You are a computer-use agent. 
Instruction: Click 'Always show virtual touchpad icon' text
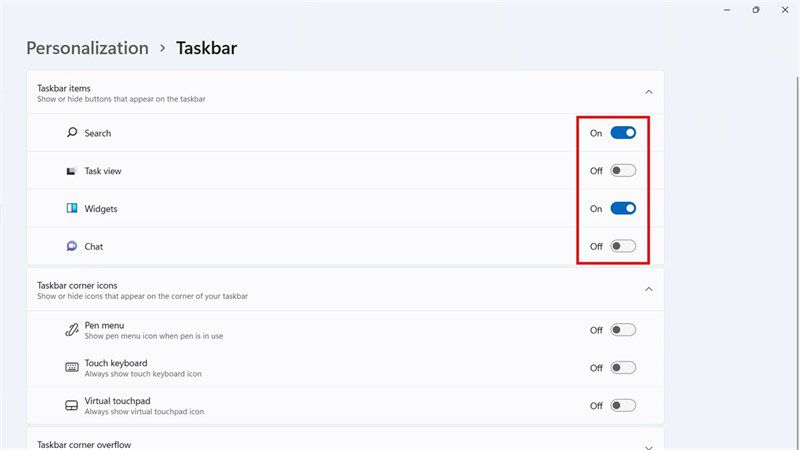click(144, 412)
